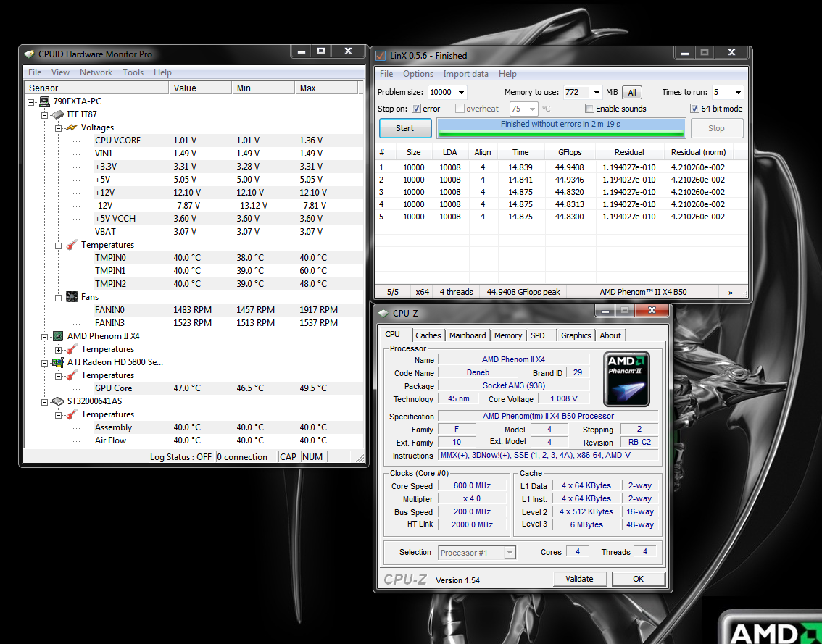Click thermometer icon beside ITE IT87 Temperatures
822x644 pixels.
(x=72, y=245)
